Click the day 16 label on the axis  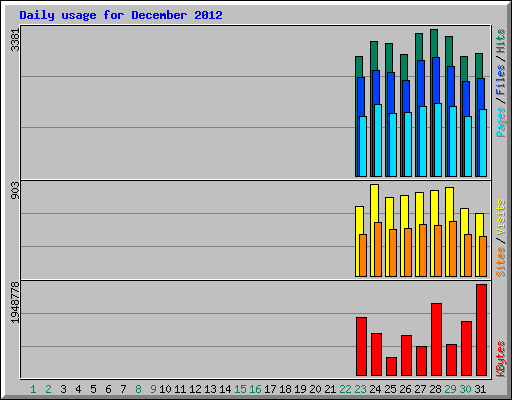[255, 389]
